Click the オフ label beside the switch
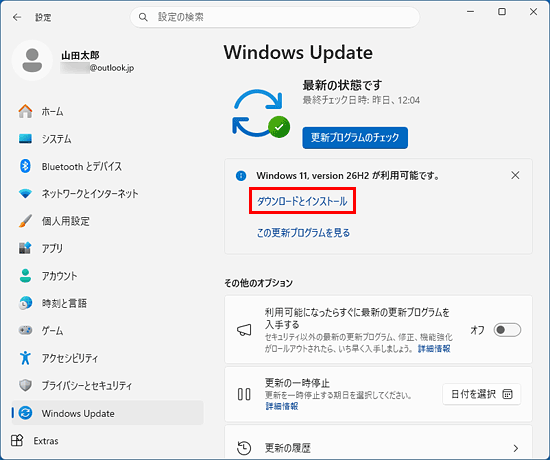 [x=477, y=330]
